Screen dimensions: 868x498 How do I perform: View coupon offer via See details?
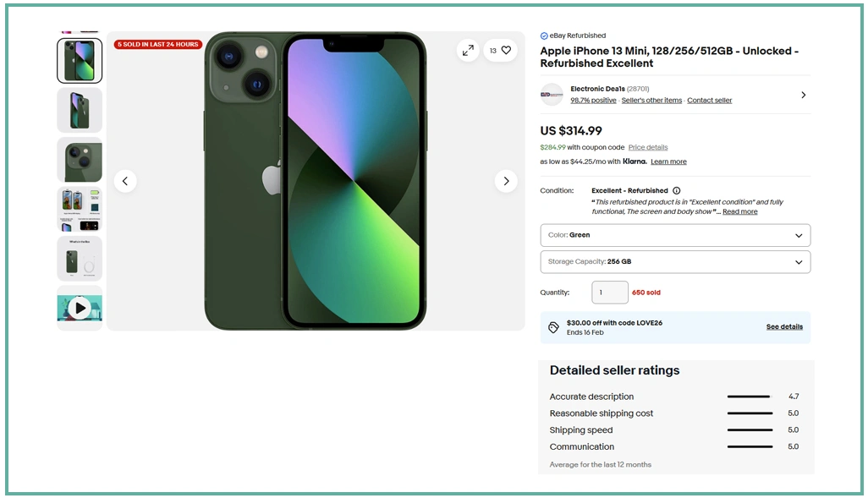(784, 327)
